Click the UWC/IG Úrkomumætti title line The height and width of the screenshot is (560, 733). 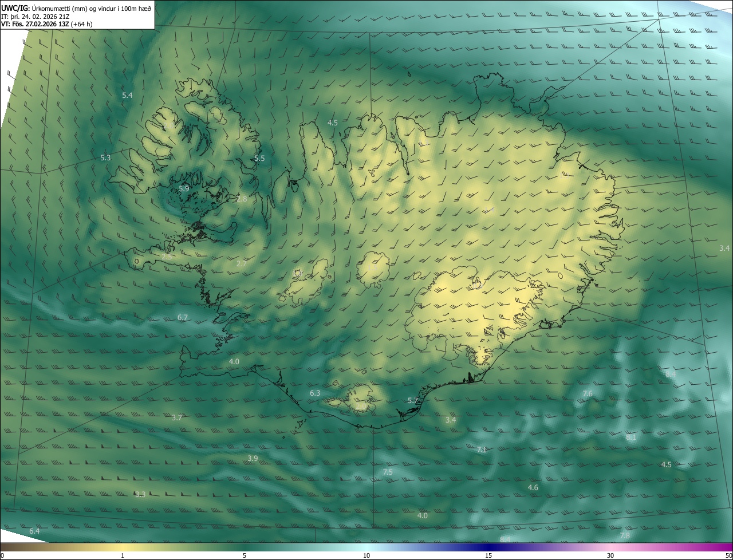pyautogui.click(x=76, y=8)
